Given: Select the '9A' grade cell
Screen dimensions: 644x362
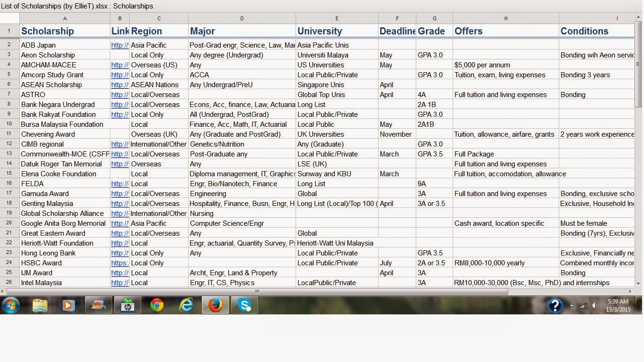Looking at the screenshot, I should tap(434, 184).
